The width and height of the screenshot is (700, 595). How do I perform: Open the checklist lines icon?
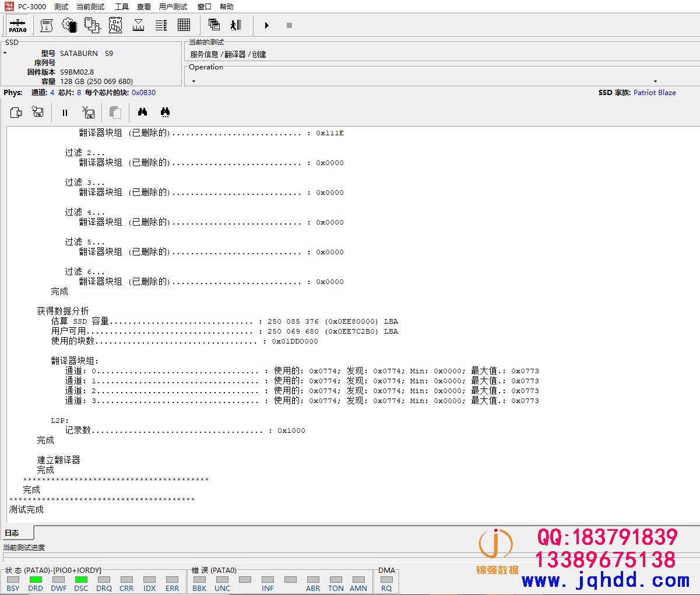pos(161,25)
